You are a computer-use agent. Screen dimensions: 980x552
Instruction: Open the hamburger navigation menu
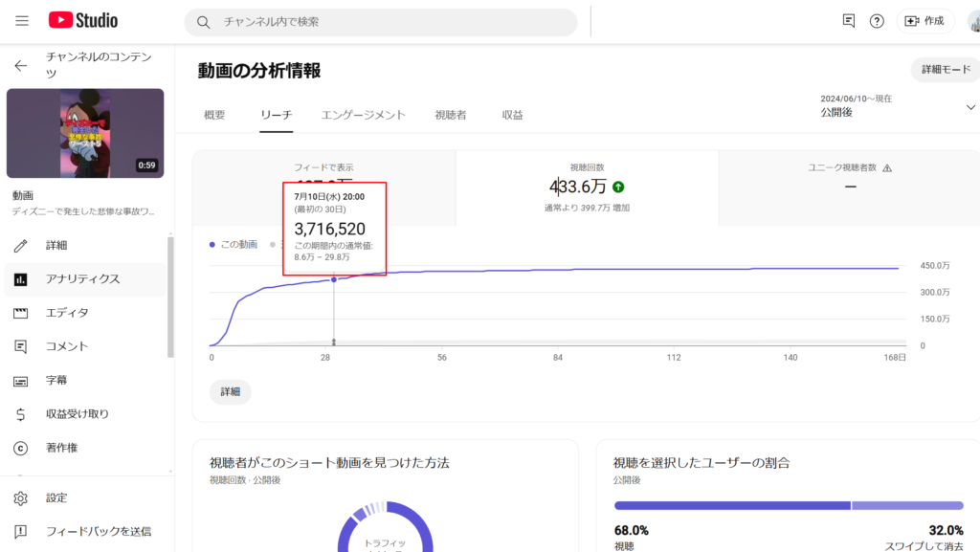22,20
